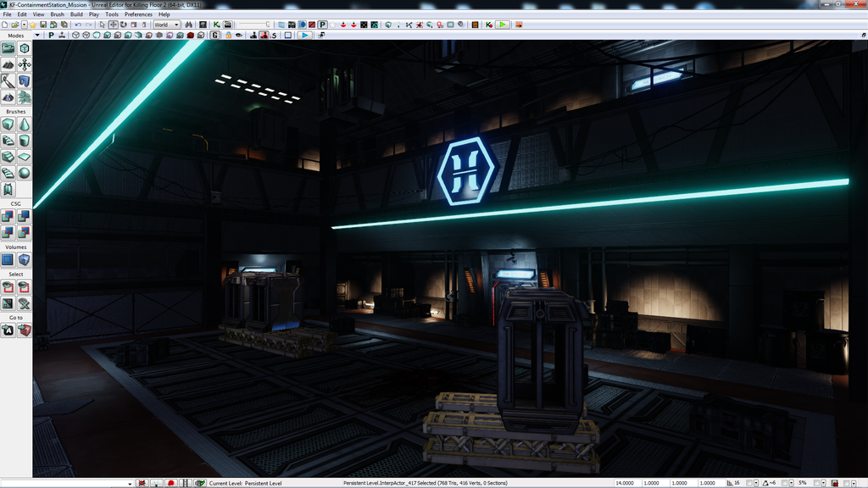Add special brush in Volumes section

tap(8, 260)
